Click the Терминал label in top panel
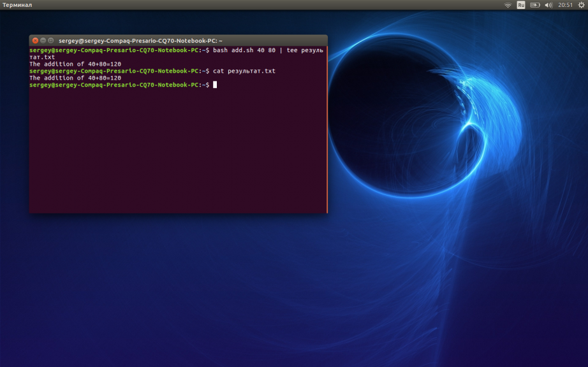 tap(17, 5)
